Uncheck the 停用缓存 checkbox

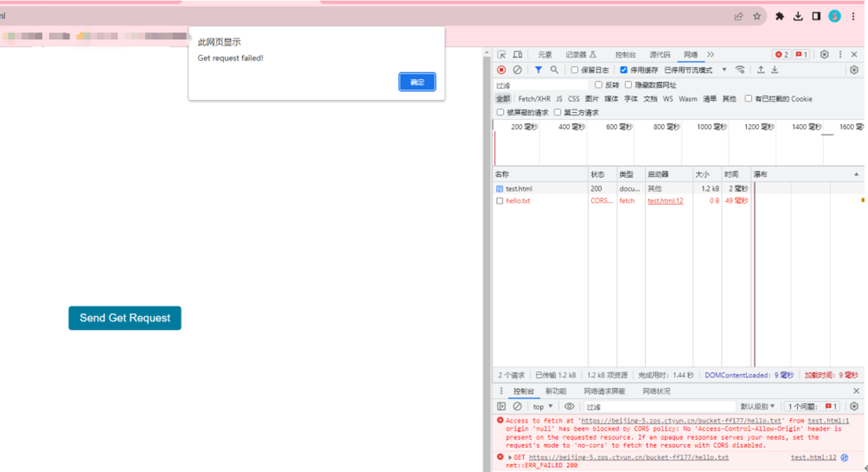click(624, 70)
